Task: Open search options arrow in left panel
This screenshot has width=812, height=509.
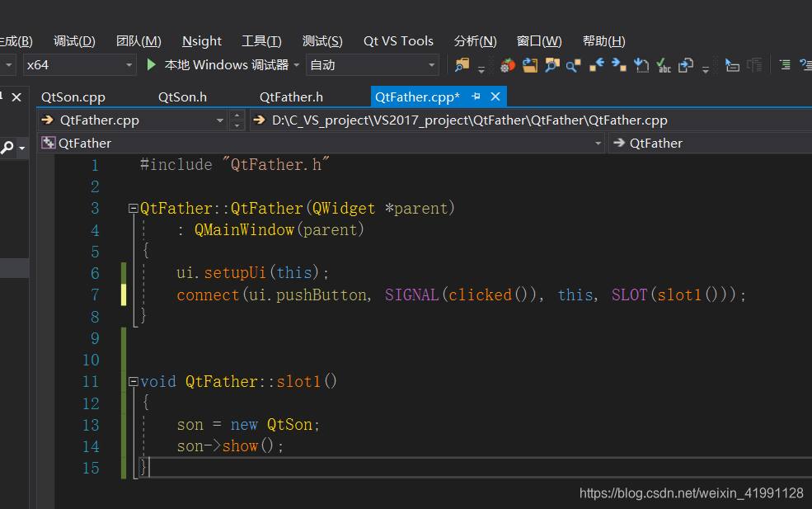Action: click(x=21, y=148)
